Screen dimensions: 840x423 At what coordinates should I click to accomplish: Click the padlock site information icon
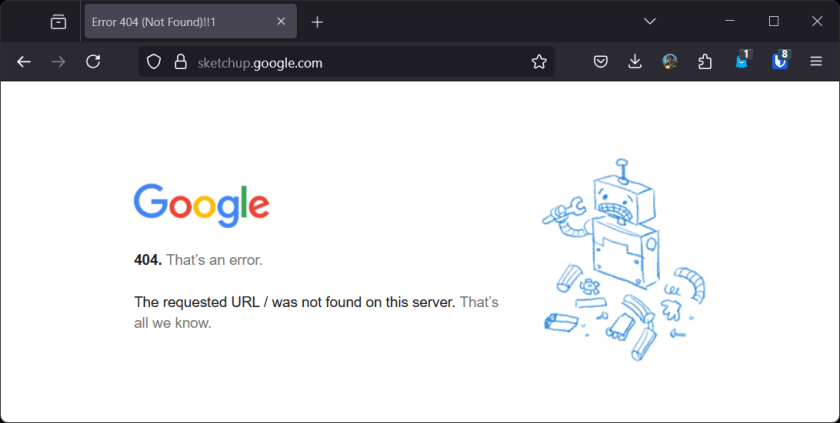180,62
